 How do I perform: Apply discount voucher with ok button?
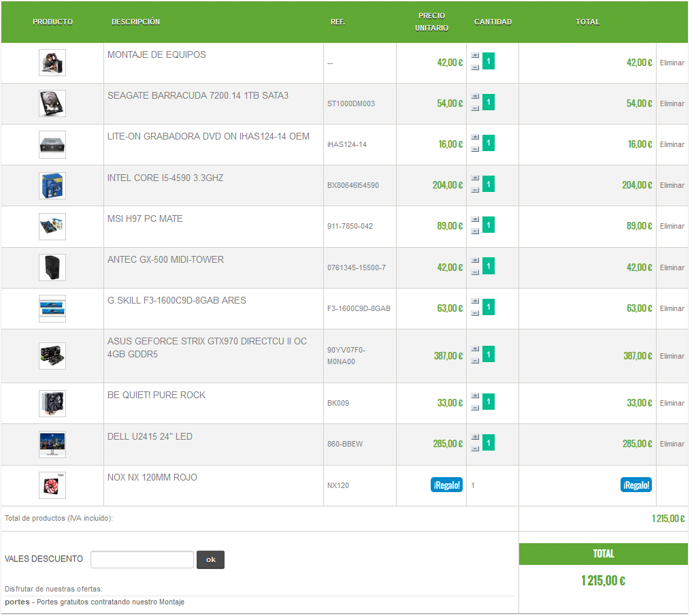(x=212, y=561)
